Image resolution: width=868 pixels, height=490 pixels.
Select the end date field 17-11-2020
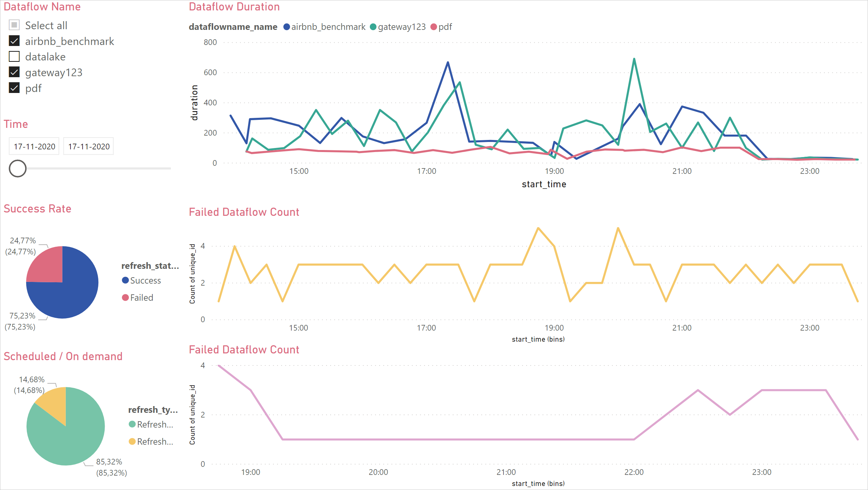(x=88, y=146)
